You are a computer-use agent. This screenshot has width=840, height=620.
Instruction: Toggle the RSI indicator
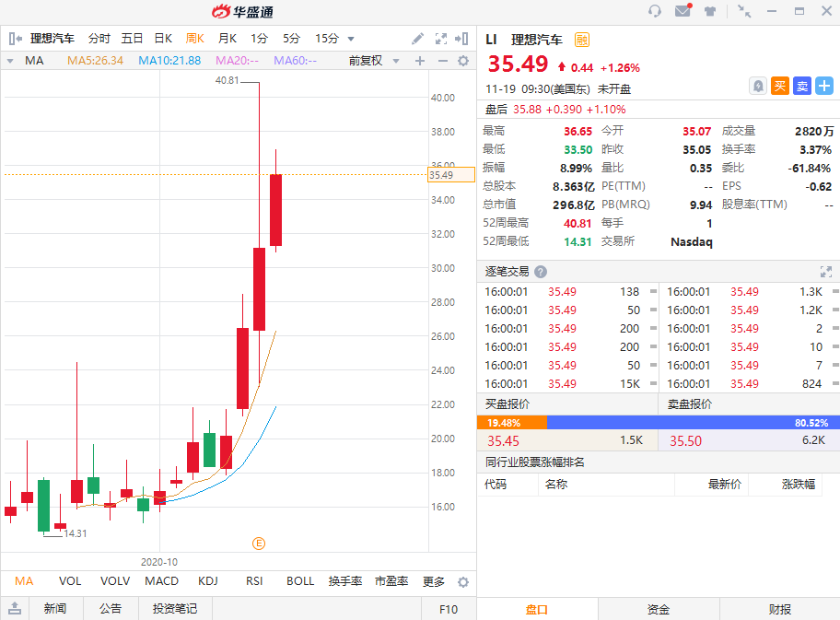[x=254, y=581]
